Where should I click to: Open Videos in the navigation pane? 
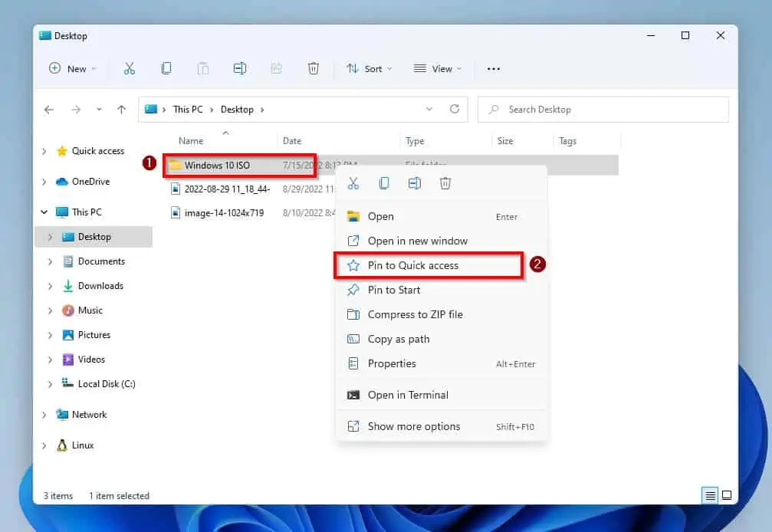[x=84, y=360]
